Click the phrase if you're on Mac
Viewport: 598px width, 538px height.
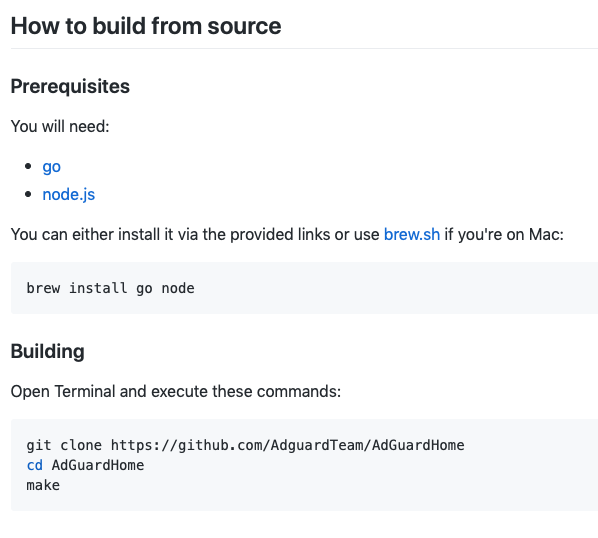point(504,234)
